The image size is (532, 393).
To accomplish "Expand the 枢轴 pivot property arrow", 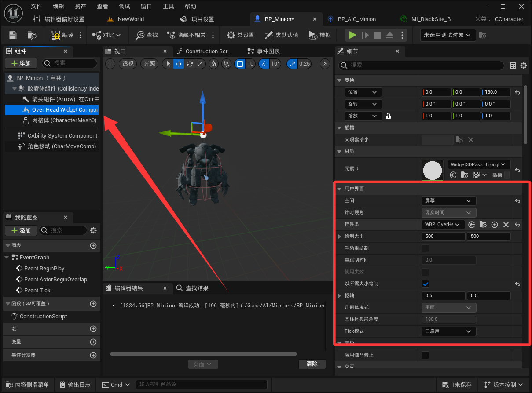I will (x=339, y=295).
